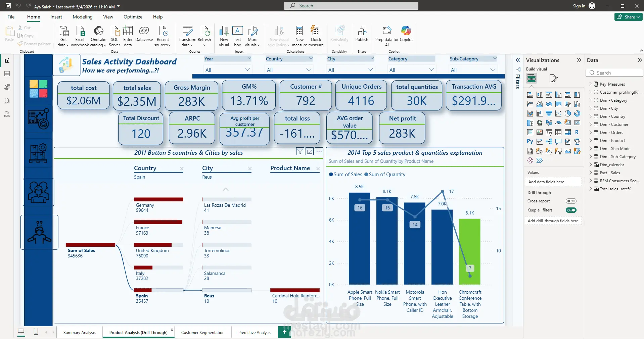Screen dimensions: 644x339
Task: Toggle the Cross-report drill through switch
Action: tap(571, 201)
